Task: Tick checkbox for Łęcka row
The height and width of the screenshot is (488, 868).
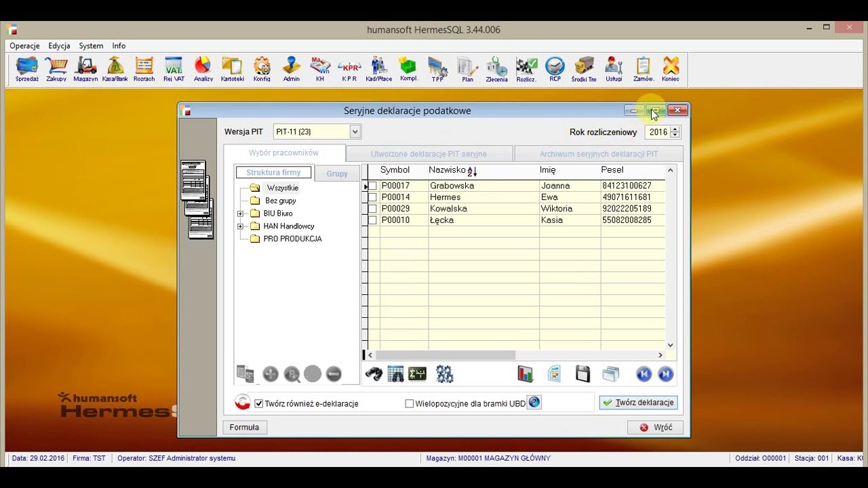Action: coord(372,220)
